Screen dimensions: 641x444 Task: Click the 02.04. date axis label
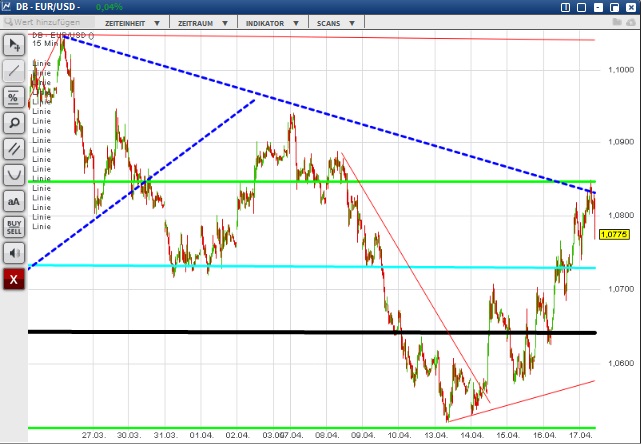[237, 435]
